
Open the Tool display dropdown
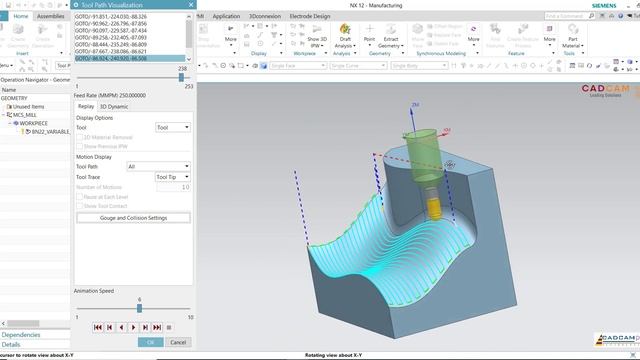tap(173, 128)
